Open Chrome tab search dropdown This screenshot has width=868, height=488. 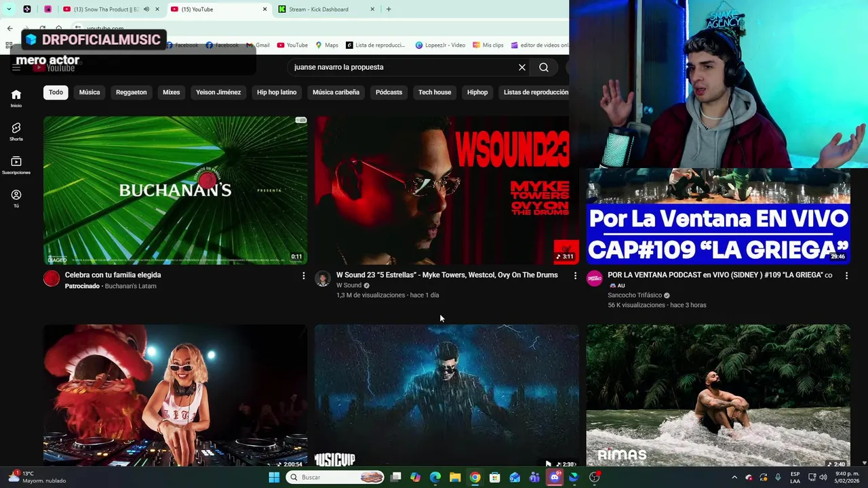9,9
